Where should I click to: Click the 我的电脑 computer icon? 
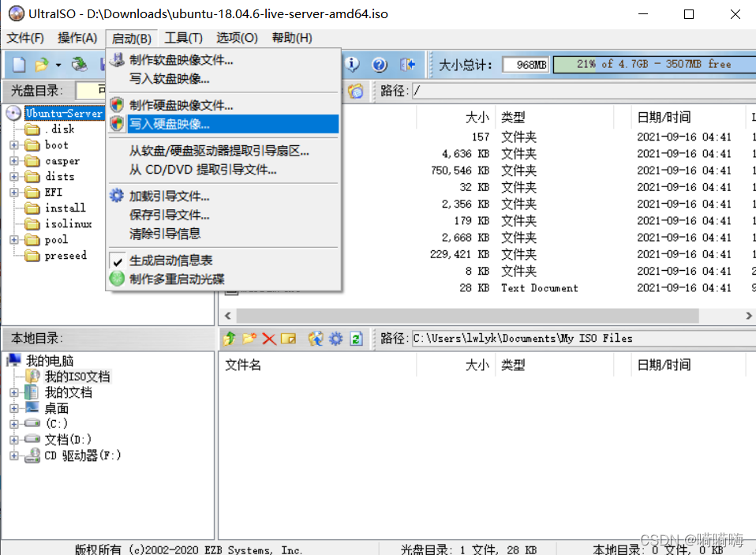pos(14,360)
